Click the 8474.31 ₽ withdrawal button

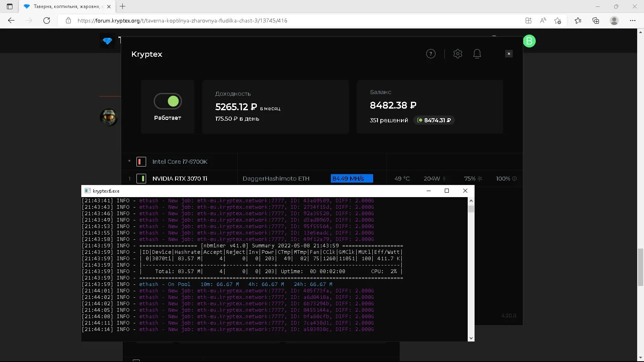tap(434, 120)
